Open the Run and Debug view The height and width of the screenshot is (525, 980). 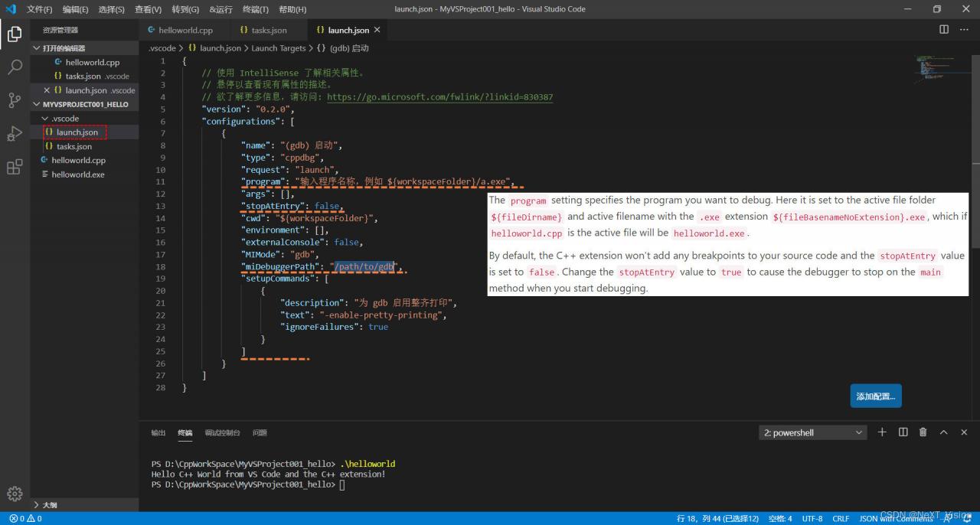point(15,134)
